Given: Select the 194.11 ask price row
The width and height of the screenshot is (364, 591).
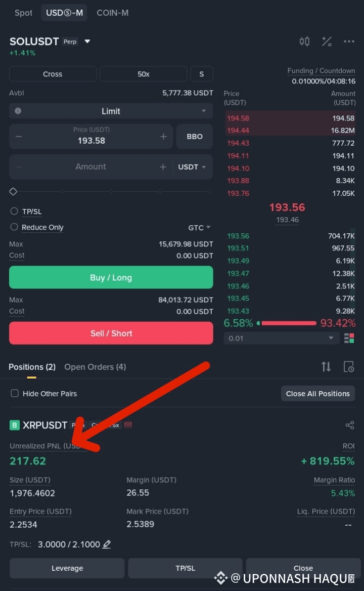Looking at the screenshot, I should [290, 156].
